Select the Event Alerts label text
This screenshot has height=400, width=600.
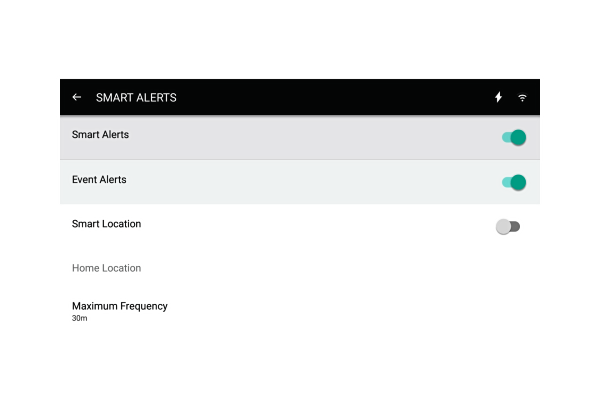point(99,180)
